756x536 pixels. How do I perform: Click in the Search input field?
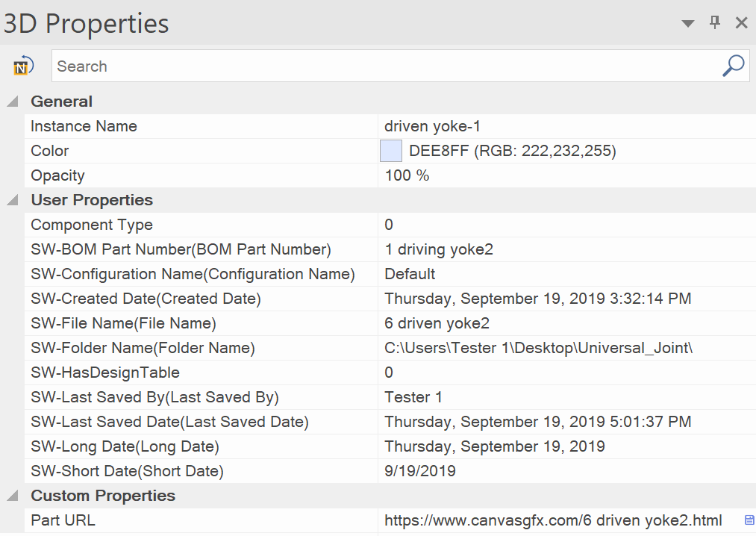(386, 66)
